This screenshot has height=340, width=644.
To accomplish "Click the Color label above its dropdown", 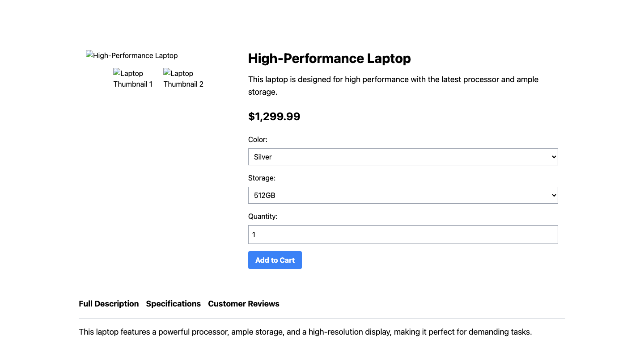I will pos(258,139).
